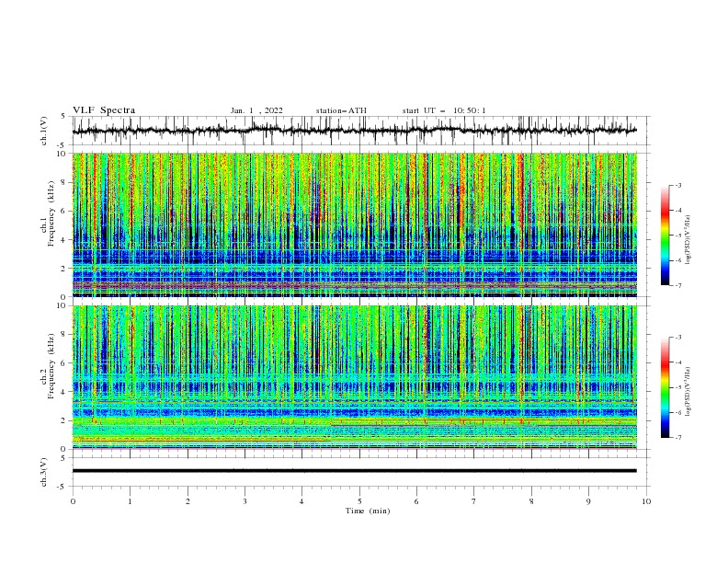Click the "Time (min)" axis title

click(368, 511)
